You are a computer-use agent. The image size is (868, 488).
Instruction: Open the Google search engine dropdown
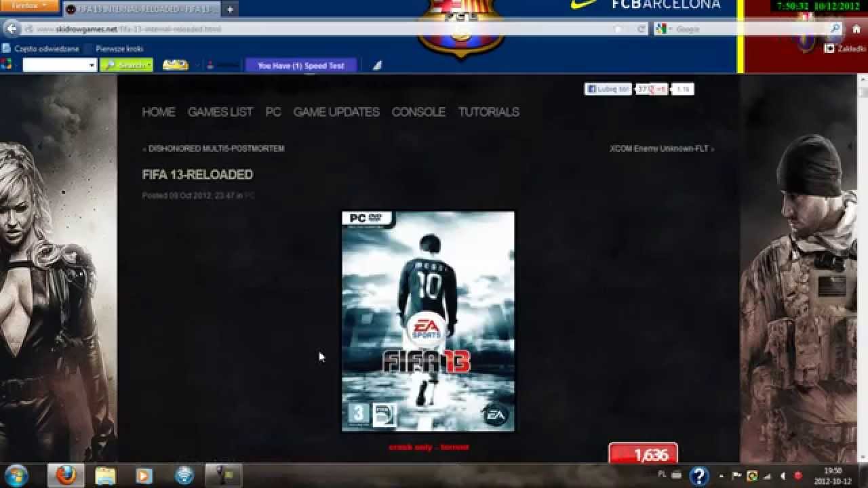coord(664,29)
